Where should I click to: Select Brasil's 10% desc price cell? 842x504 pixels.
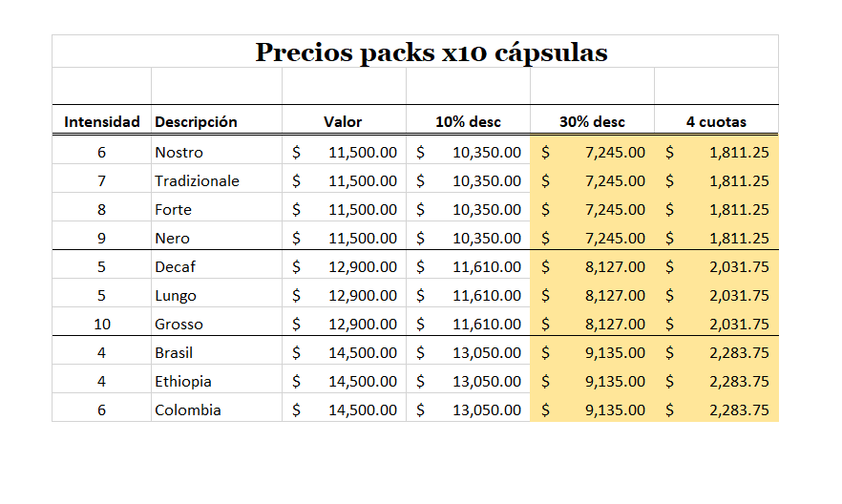click(469, 352)
